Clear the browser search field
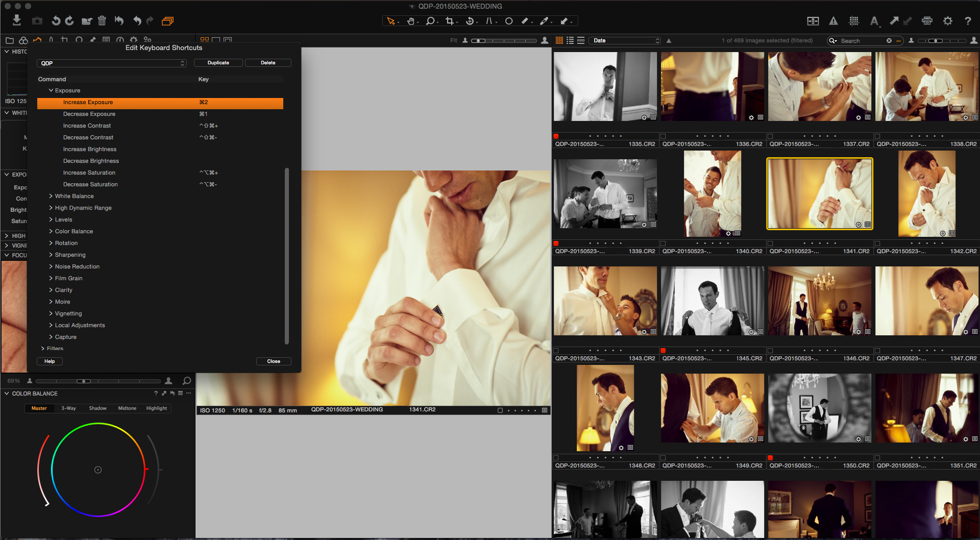The width and height of the screenshot is (980, 540). (889, 40)
